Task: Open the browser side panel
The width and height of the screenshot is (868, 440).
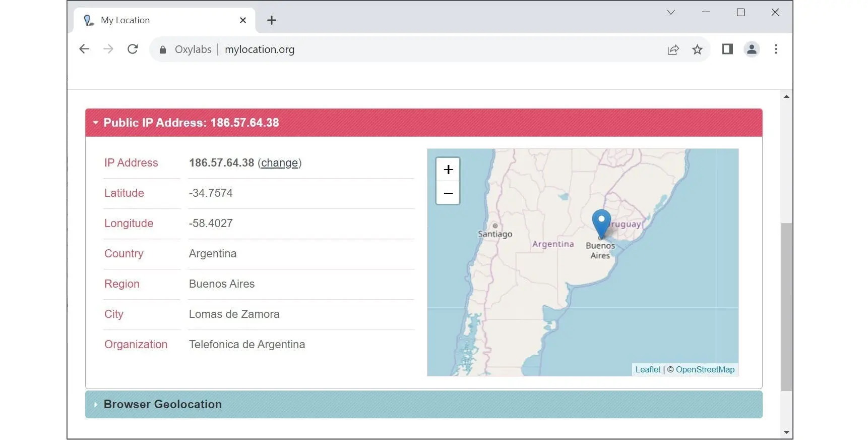Action: coord(727,49)
